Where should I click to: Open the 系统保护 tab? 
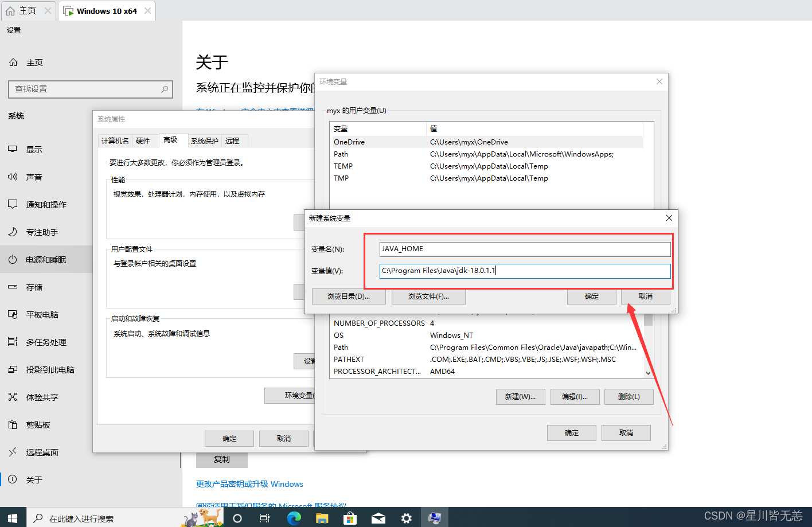click(x=205, y=140)
